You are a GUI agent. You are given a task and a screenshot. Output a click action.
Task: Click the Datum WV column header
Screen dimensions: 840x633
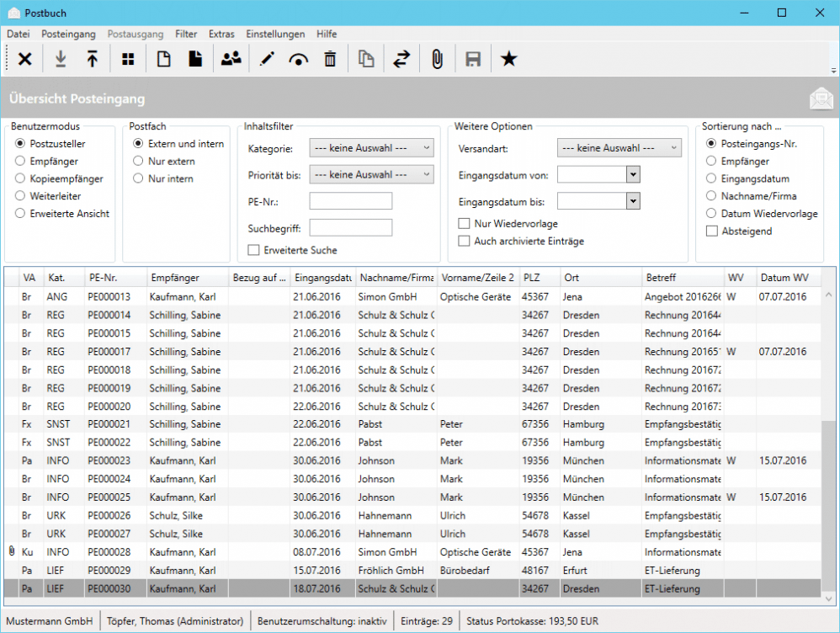click(789, 278)
